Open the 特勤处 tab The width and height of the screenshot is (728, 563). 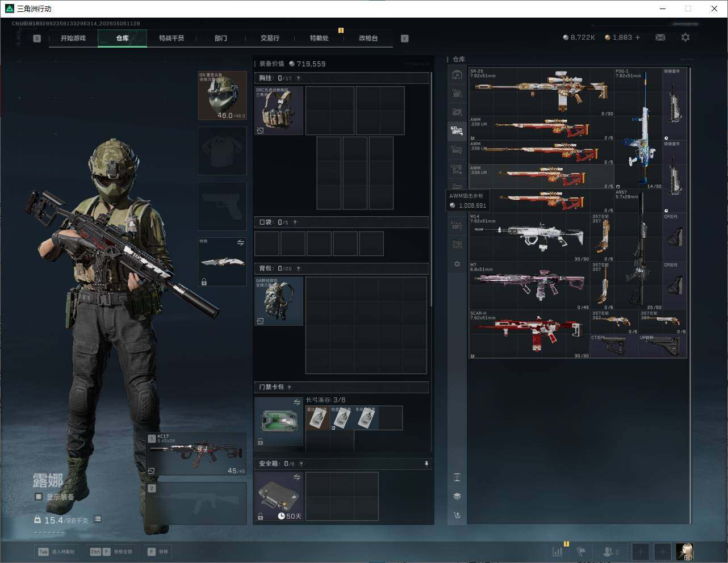coord(319,38)
